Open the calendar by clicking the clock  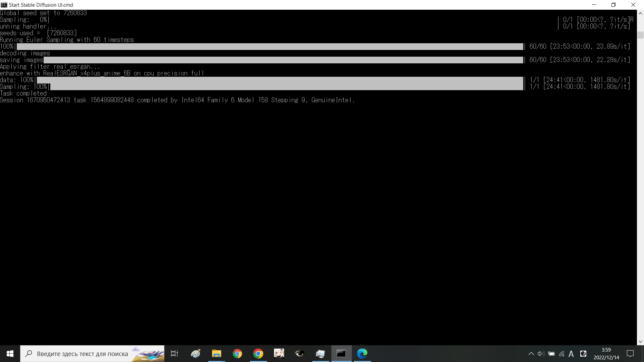[606, 354]
